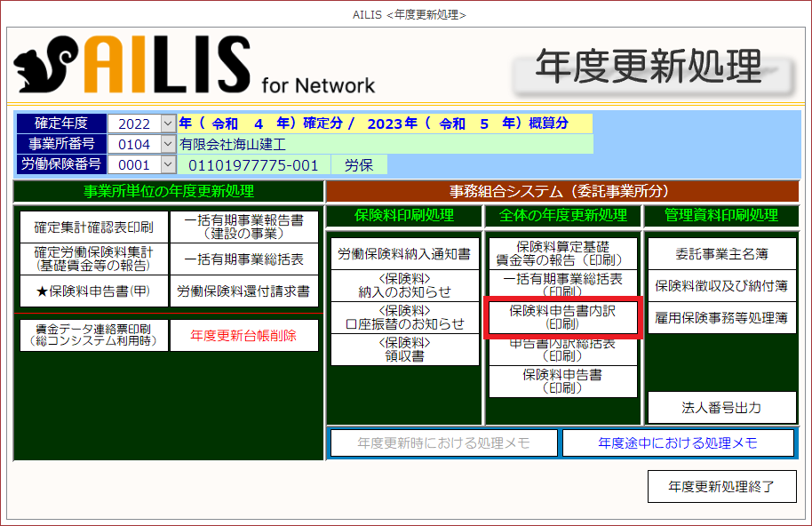This screenshot has height=526, width=812.
Task: Click 法人番号出力 button
Action: [721, 408]
